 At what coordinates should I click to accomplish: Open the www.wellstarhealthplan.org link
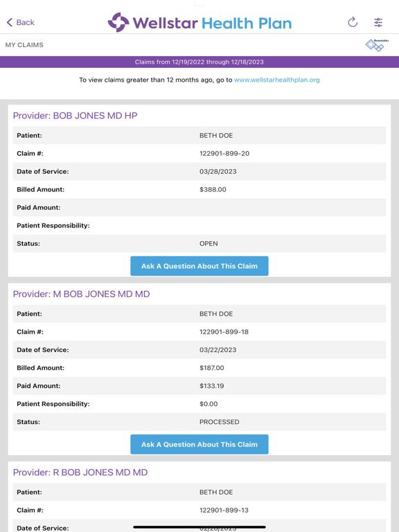click(277, 80)
